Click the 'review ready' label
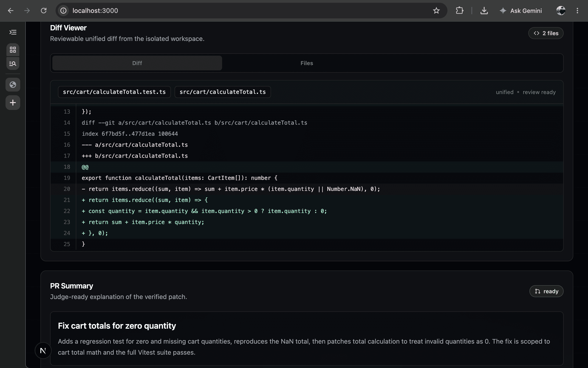 click(539, 92)
